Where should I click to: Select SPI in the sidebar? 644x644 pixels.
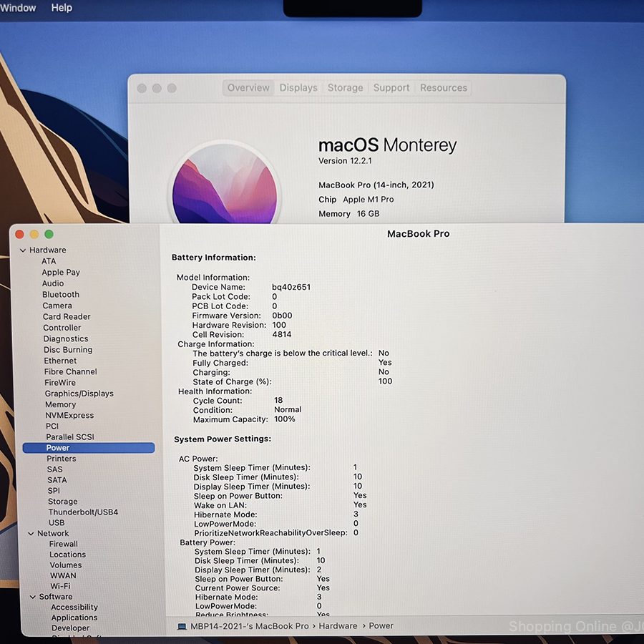[x=54, y=490]
